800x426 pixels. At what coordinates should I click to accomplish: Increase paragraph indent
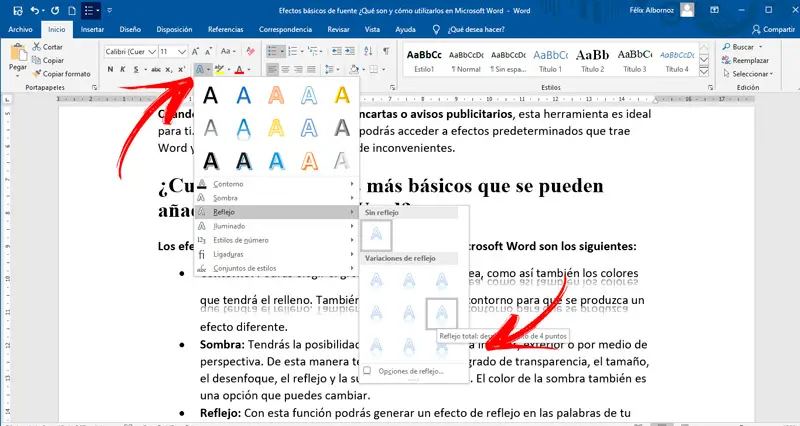click(x=350, y=51)
